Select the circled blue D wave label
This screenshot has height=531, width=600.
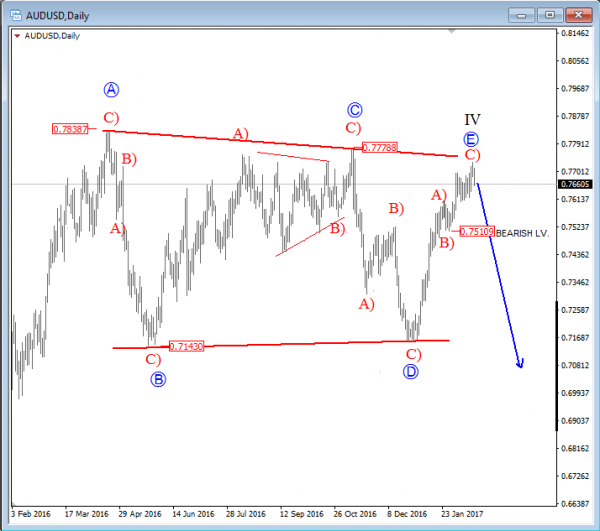(411, 371)
